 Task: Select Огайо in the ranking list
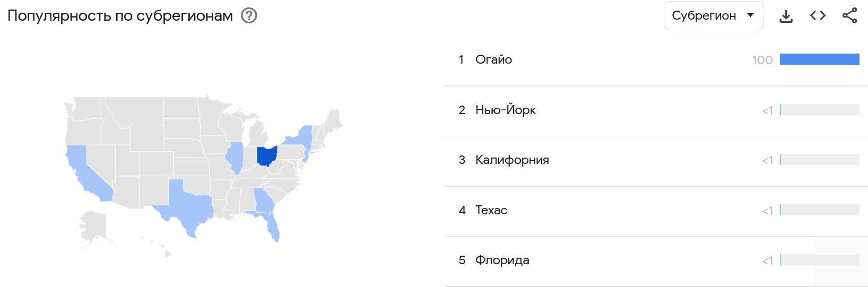pos(493,59)
